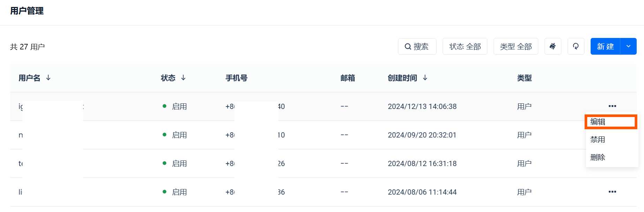Choose 删除 in the context menu

pyautogui.click(x=598, y=157)
